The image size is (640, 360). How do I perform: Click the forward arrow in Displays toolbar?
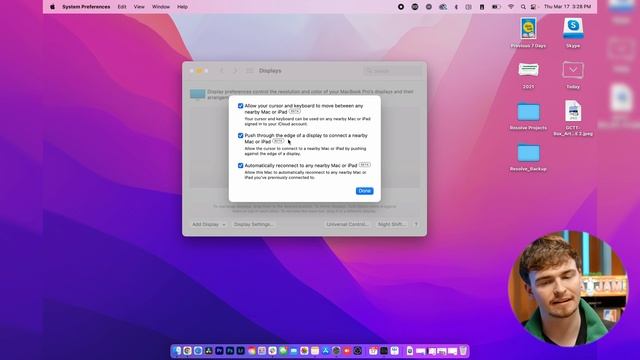[x=235, y=71]
